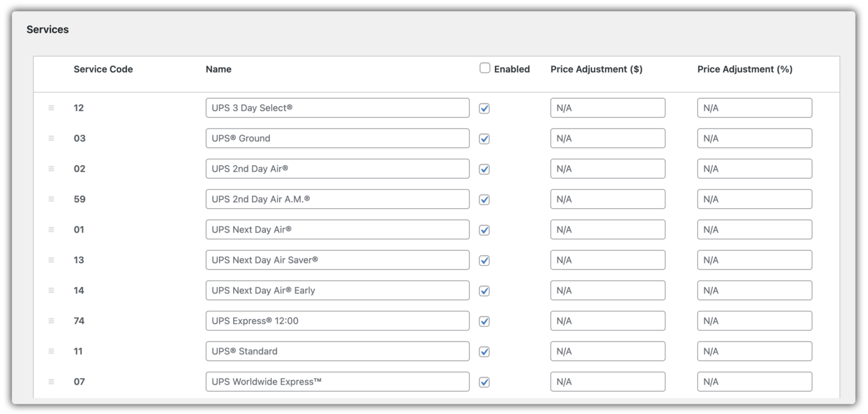Image resolution: width=868 pixels, height=414 pixels.
Task: Edit the UPS 3 Day Select name field
Action: click(x=337, y=108)
